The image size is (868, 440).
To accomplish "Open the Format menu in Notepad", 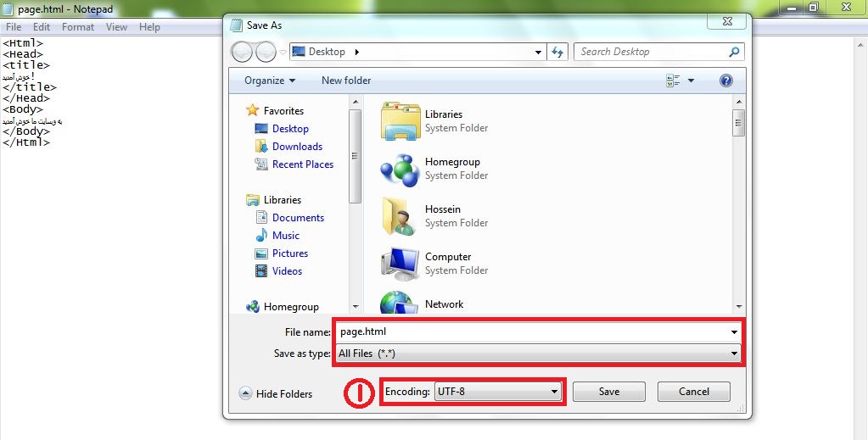I will [78, 27].
